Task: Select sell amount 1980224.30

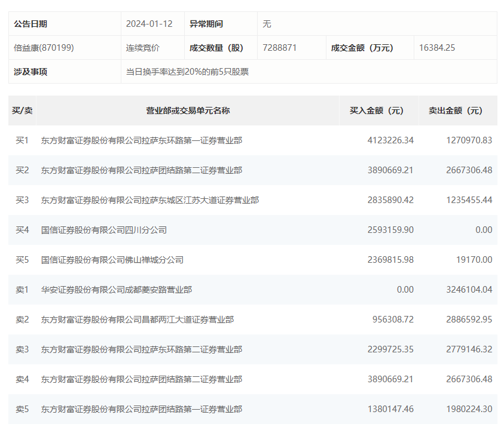Action: click(x=469, y=409)
